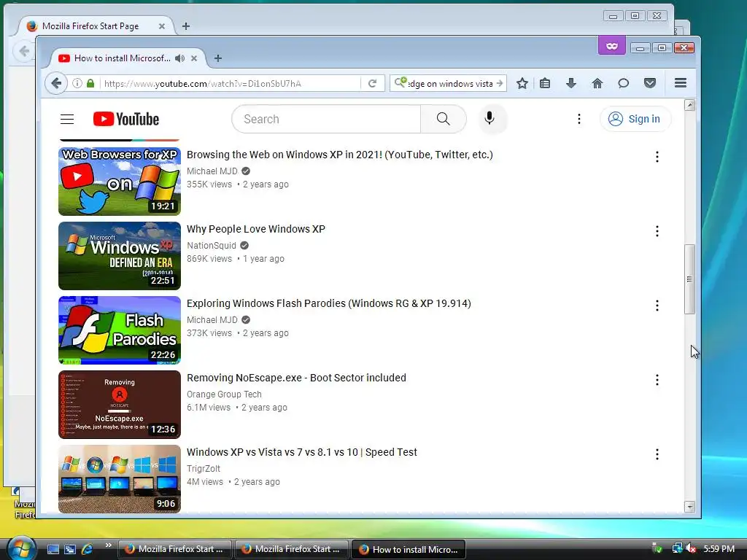The height and width of the screenshot is (560, 747).
Task: Reload the YouTube page
Action: click(373, 84)
